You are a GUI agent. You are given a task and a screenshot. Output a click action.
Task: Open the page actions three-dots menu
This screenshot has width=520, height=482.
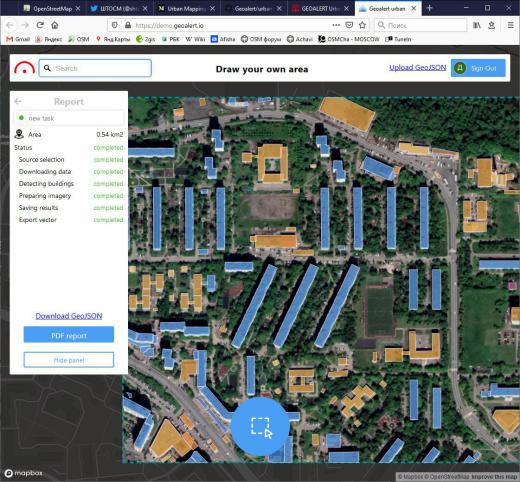point(336,25)
